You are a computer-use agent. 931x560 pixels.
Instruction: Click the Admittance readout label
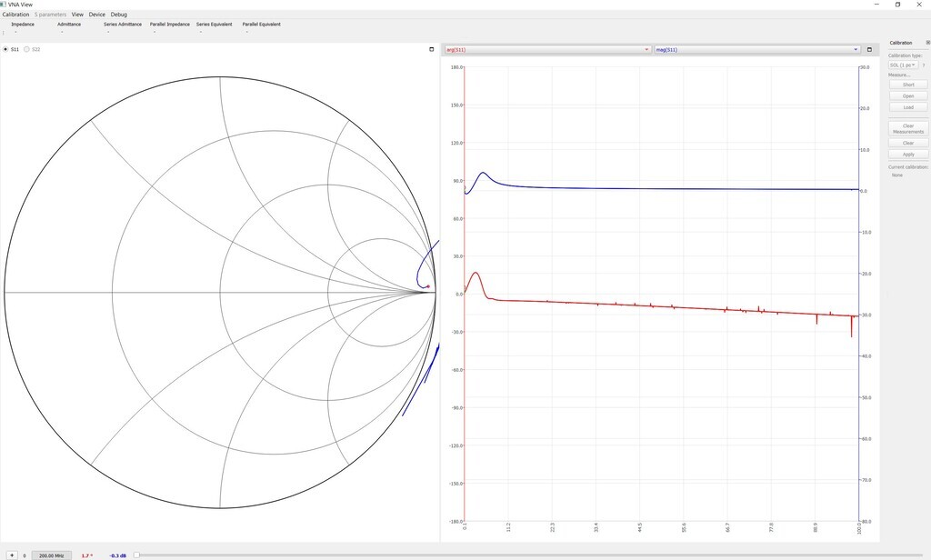[69, 25]
